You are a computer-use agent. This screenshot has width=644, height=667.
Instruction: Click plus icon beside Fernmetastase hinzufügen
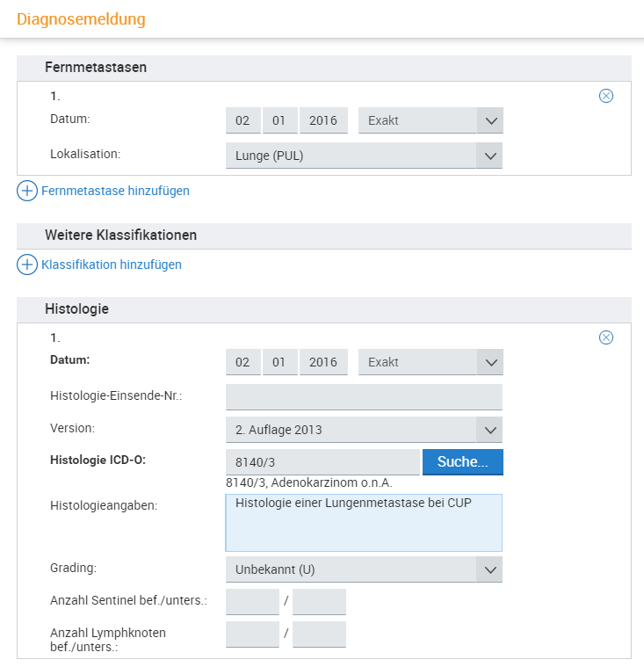pyautogui.click(x=27, y=190)
